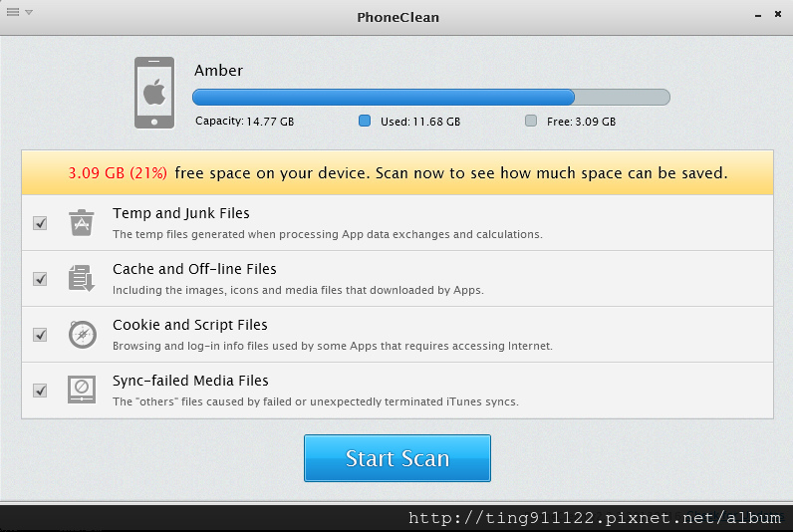Toggle the Cookie and Script Files checkbox

pyautogui.click(x=40, y=335)
